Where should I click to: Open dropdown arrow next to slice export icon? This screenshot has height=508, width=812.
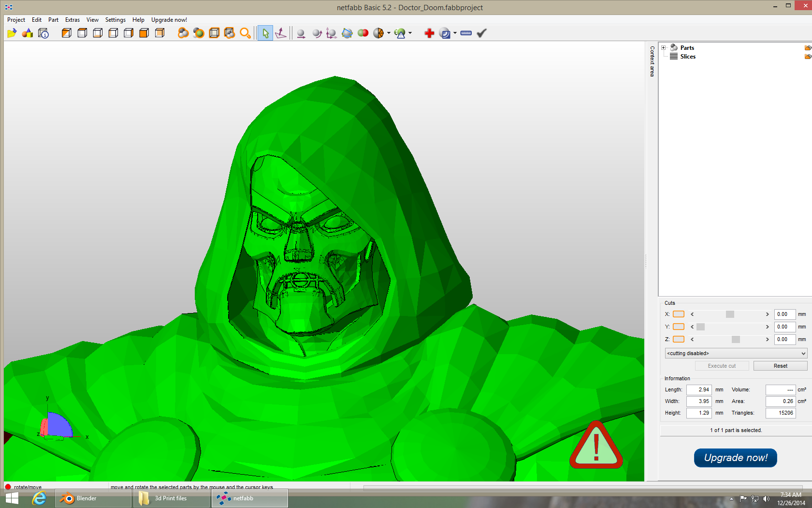(x=455, y=33)
